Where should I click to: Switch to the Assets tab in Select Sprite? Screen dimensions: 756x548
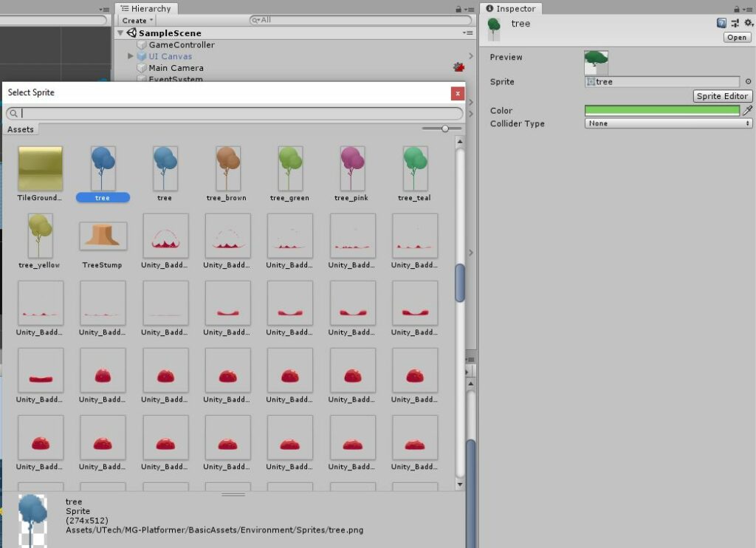click(x=21, y=129)
